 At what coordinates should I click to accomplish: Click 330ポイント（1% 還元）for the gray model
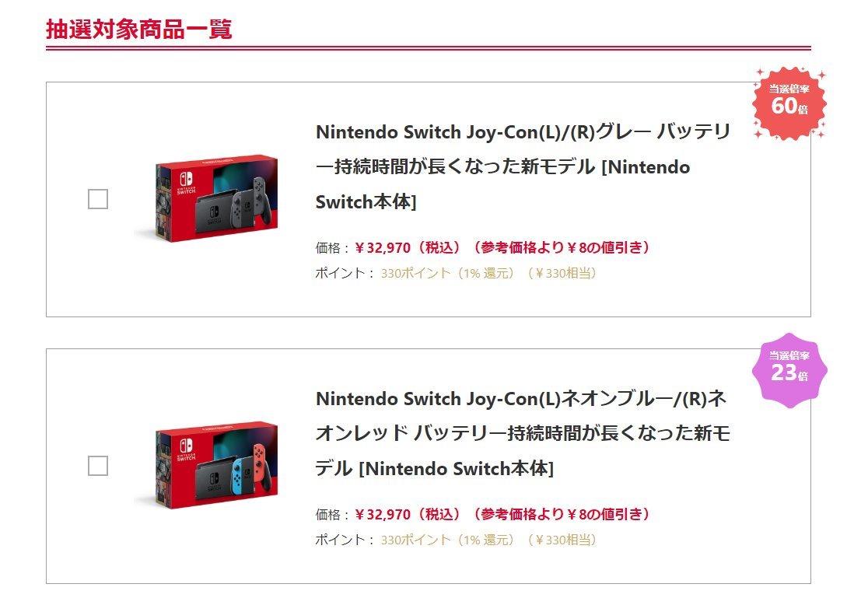pos(448,274)
